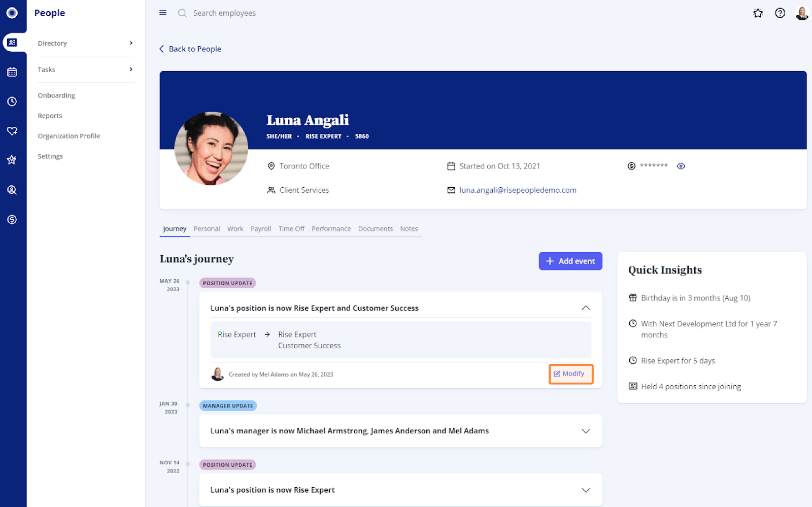Switch to the Performance tab
812x507 pixels.
pyautogui.click(x=331, y=229)
